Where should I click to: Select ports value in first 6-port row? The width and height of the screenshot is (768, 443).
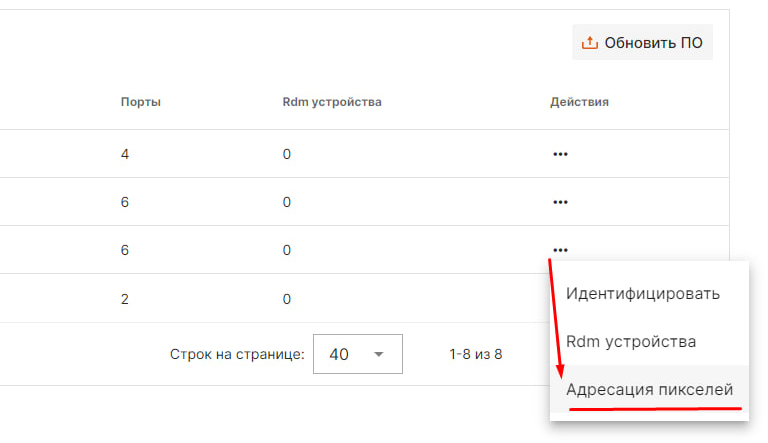coord(125,202)
